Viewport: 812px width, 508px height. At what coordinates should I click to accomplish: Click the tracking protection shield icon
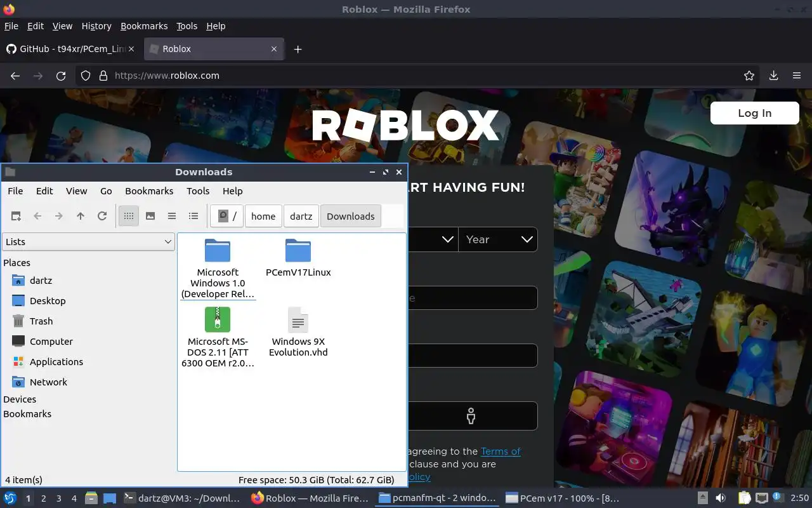86,76
